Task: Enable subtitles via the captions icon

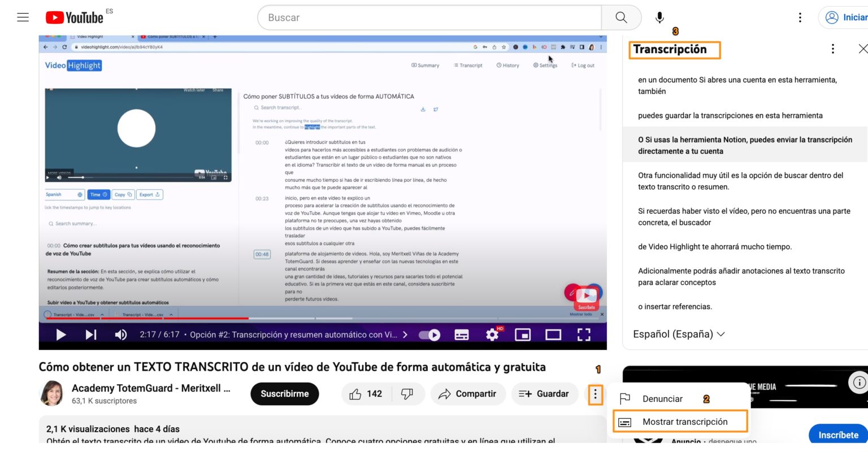Action: 462,335
